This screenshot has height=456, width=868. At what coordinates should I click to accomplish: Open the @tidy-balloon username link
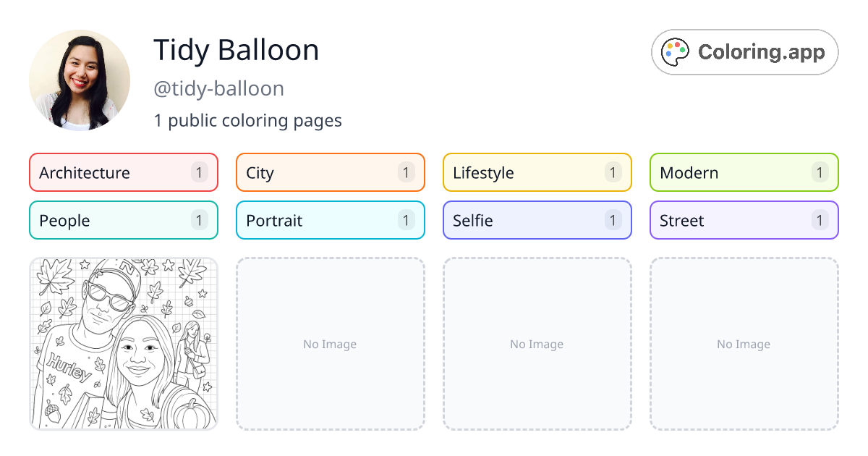(x=218, y=88)
